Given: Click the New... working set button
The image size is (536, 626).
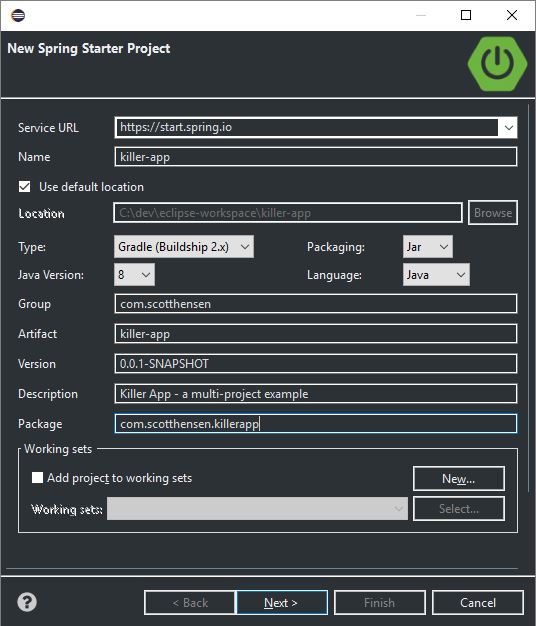Looking at the screenshot, I should (459, 478).
